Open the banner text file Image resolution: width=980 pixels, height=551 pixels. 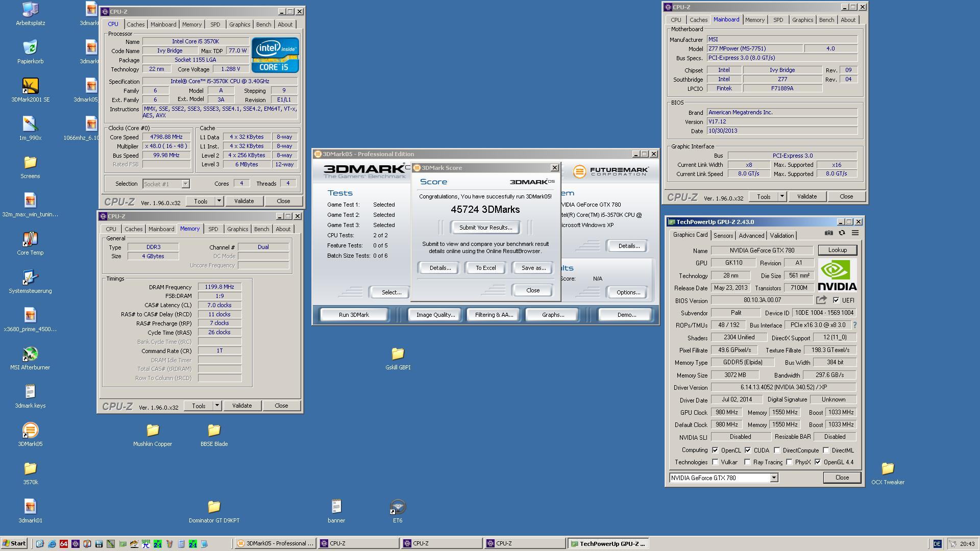pos(336,511)
